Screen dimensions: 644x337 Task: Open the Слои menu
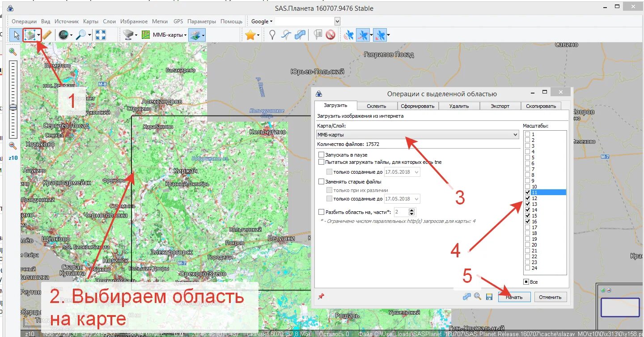pos(110,21)
